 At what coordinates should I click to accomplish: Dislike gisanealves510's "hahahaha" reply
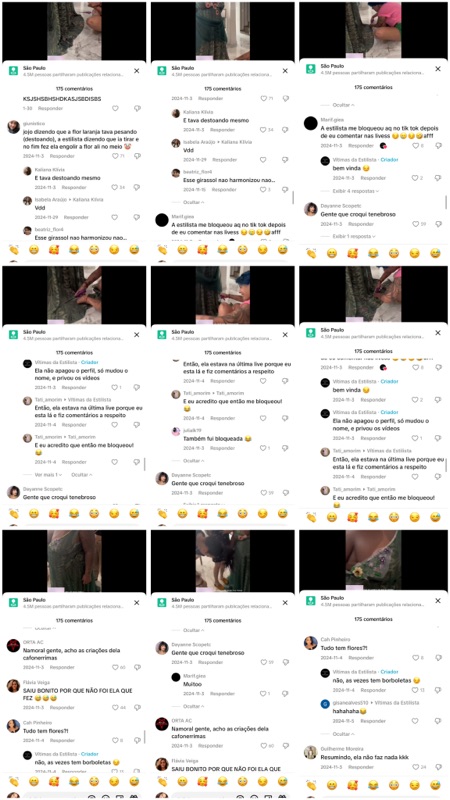point(438,721)
